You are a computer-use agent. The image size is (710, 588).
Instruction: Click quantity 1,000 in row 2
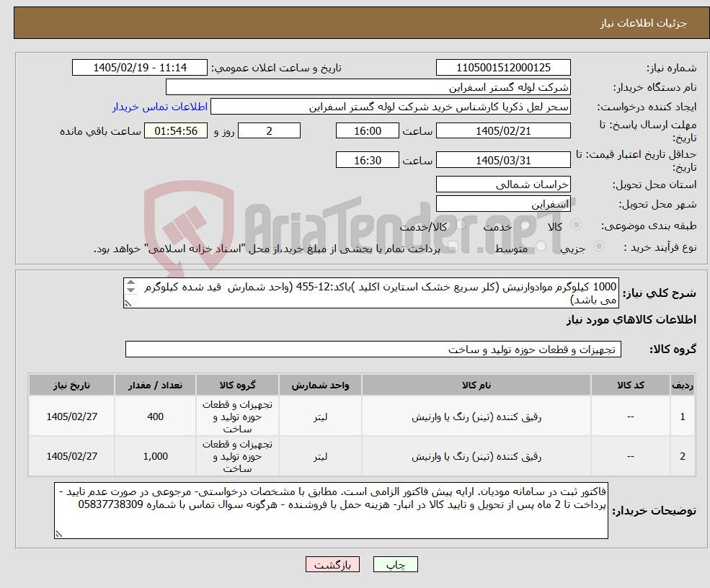[x=155, y=457]
